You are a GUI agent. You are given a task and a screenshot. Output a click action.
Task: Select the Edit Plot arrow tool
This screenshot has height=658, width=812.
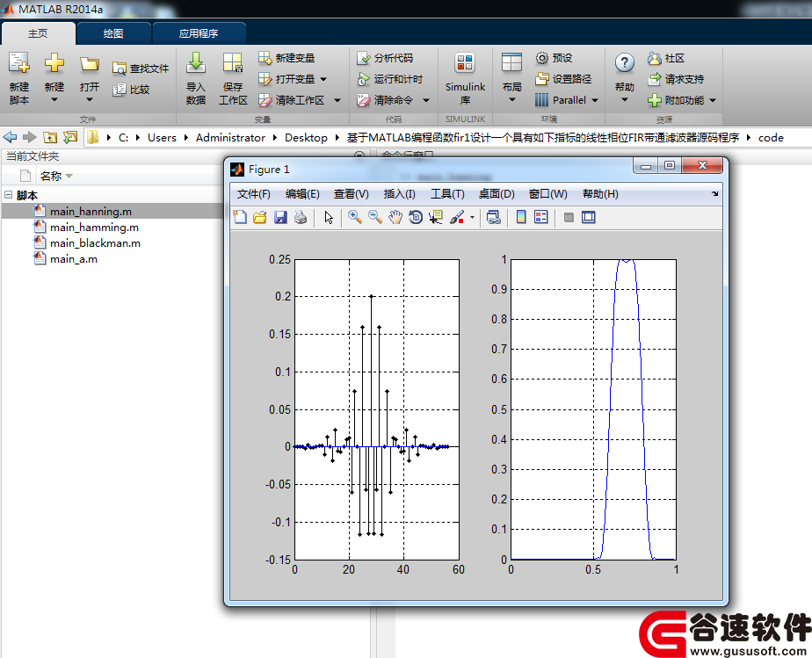(x=329, y=218)
